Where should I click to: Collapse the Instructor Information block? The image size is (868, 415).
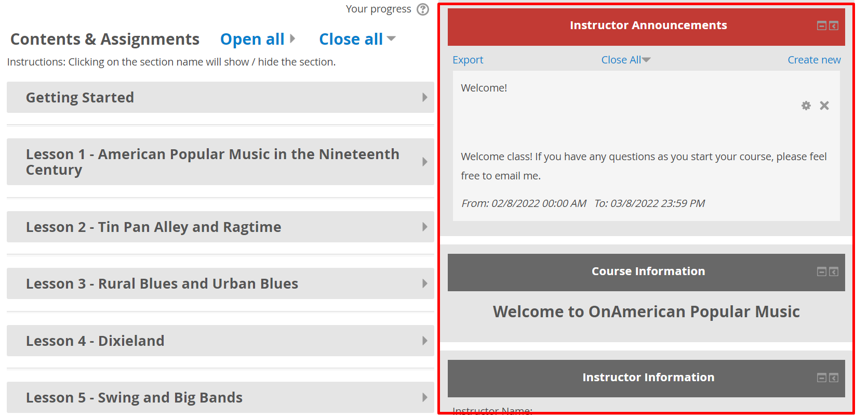click(x=821, y=378)
